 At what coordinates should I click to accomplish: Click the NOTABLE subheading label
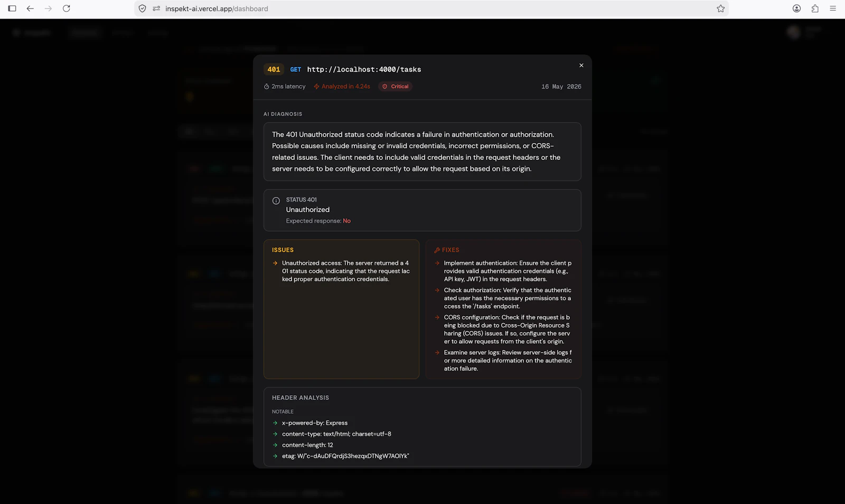point(283,412)
